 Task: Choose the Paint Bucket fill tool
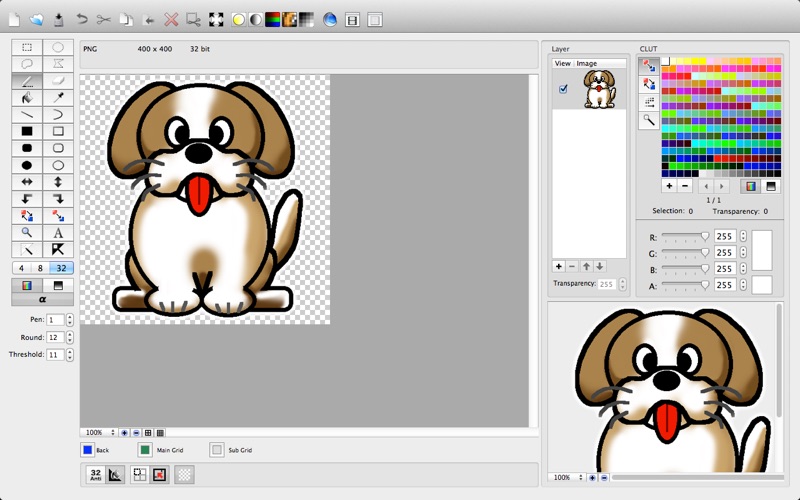(x=27, y=97)
